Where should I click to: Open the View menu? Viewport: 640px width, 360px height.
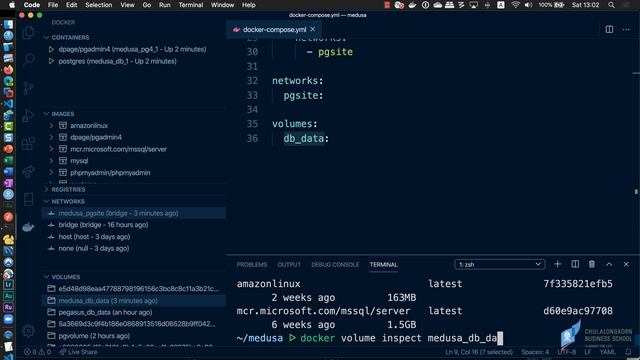(x=127, y=5)
